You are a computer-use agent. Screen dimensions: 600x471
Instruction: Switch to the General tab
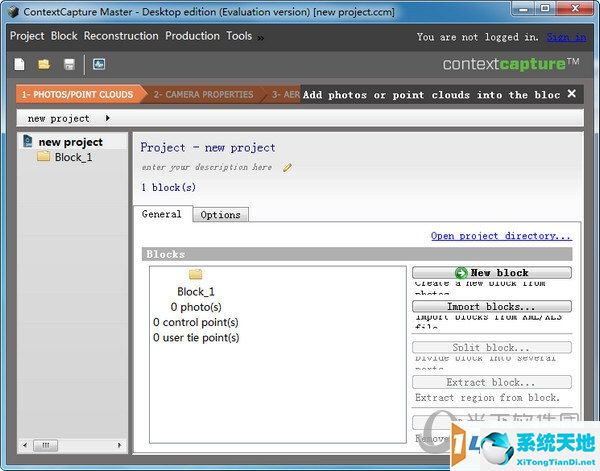click(x=161, y=214)
